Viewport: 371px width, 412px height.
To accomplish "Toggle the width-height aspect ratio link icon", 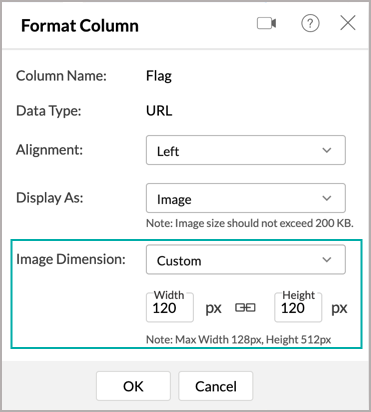I will (x=245, y=308).
